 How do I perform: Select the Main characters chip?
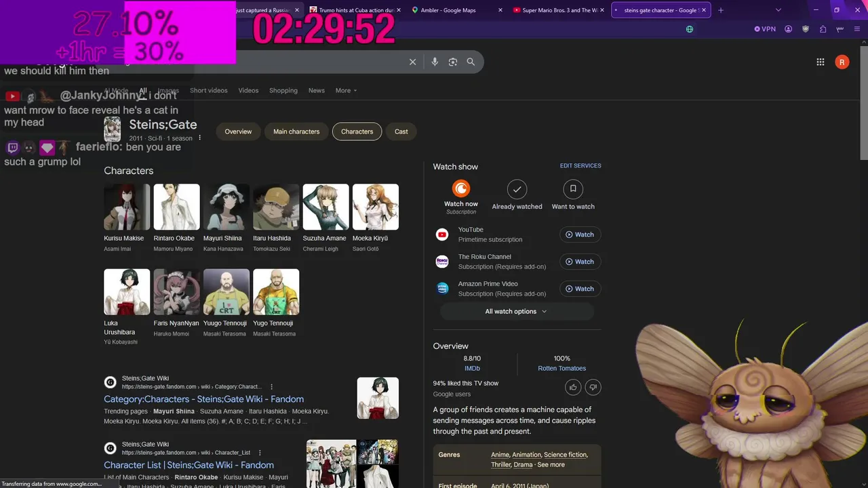pos(296,131)
